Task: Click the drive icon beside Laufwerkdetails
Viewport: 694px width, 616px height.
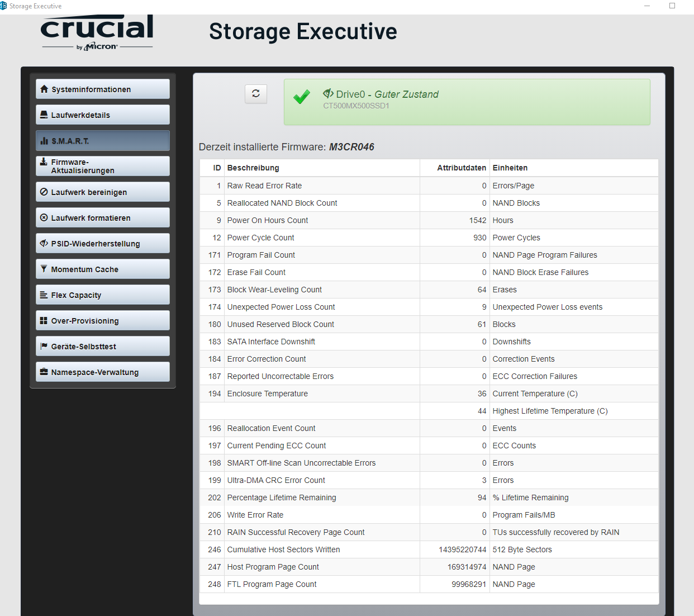Action: point(44,115)
